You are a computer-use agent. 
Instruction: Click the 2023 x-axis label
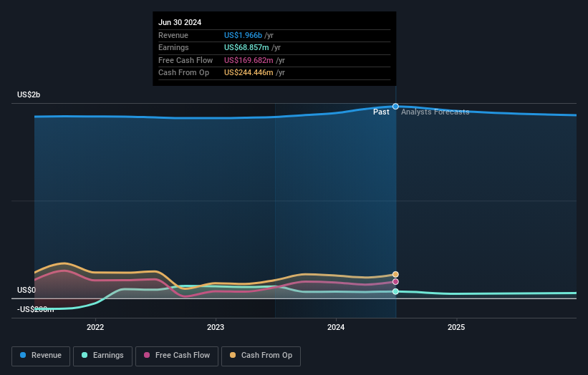(x=216, y=327)
